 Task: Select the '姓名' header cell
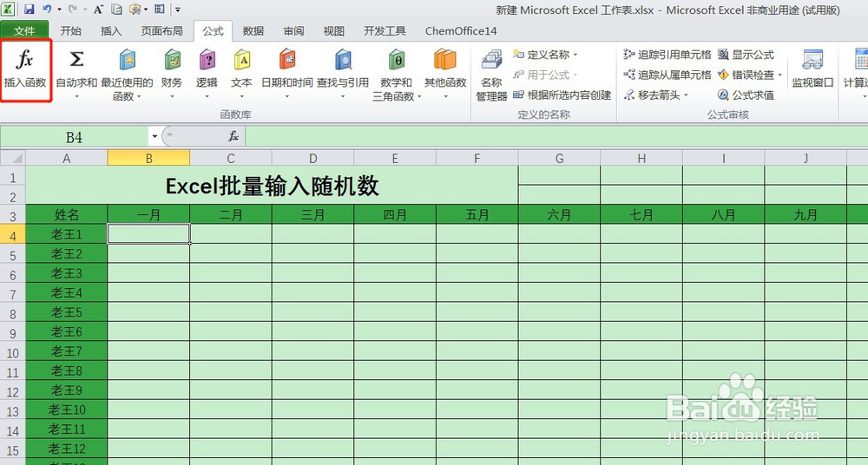67,215
